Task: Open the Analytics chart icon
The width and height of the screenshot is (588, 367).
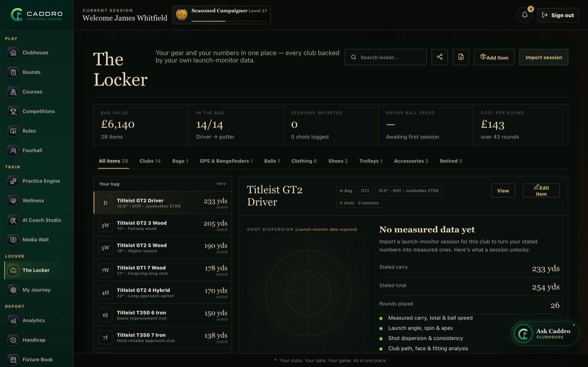Action: (13, 320)
